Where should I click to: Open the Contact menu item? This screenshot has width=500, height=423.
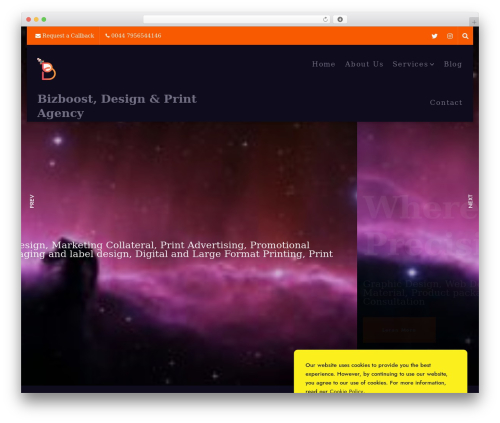pyautogui.click(x=446, y=102)
